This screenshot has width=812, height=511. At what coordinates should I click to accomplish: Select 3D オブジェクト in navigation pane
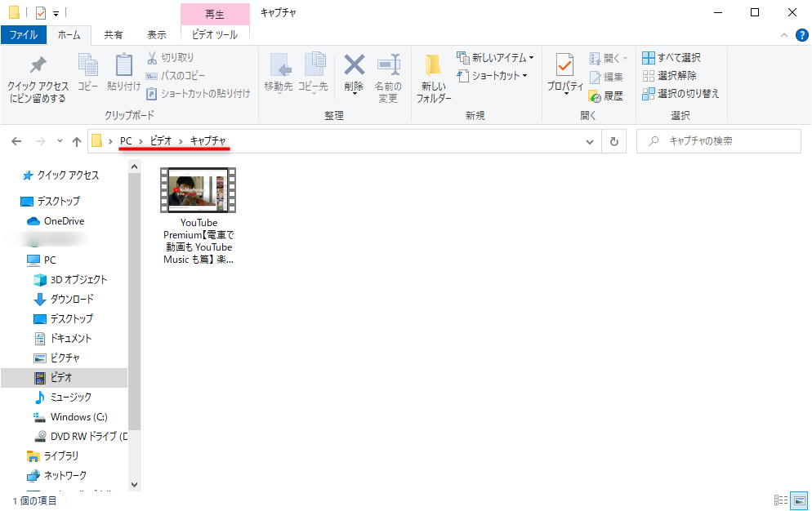click(x=70, y=279)
